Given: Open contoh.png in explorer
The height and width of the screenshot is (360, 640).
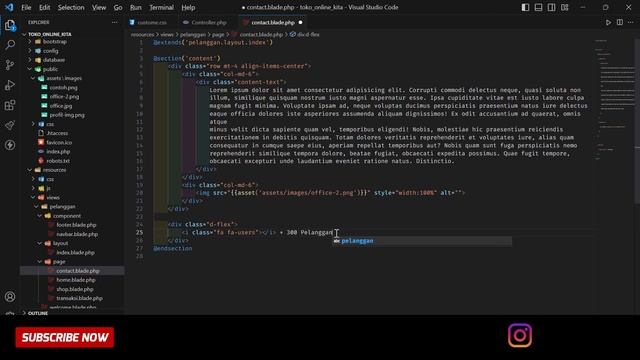Looking at the screenshot, I should click(x=64, y=88).
